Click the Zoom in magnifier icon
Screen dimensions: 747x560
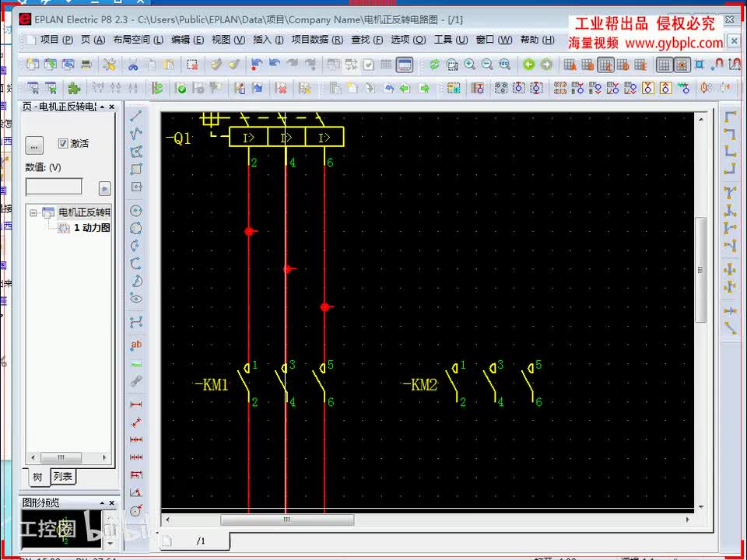click(x=470, y=65)
